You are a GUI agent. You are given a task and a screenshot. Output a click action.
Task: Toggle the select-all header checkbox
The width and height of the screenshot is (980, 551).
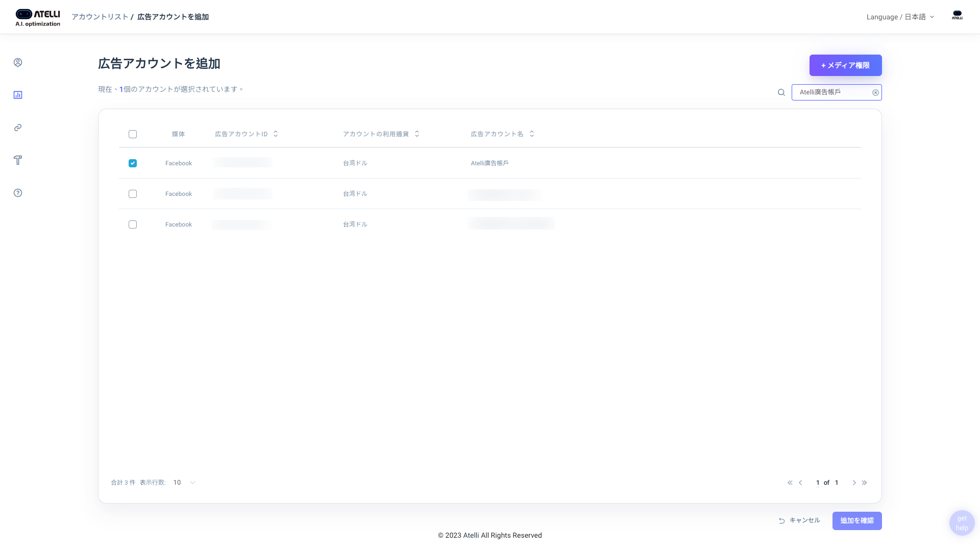[x=133, y=134]
